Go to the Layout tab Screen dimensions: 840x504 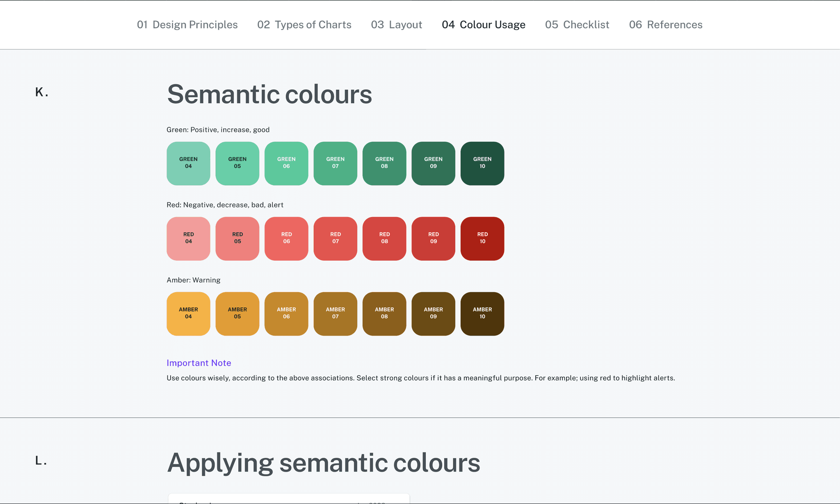396,25
